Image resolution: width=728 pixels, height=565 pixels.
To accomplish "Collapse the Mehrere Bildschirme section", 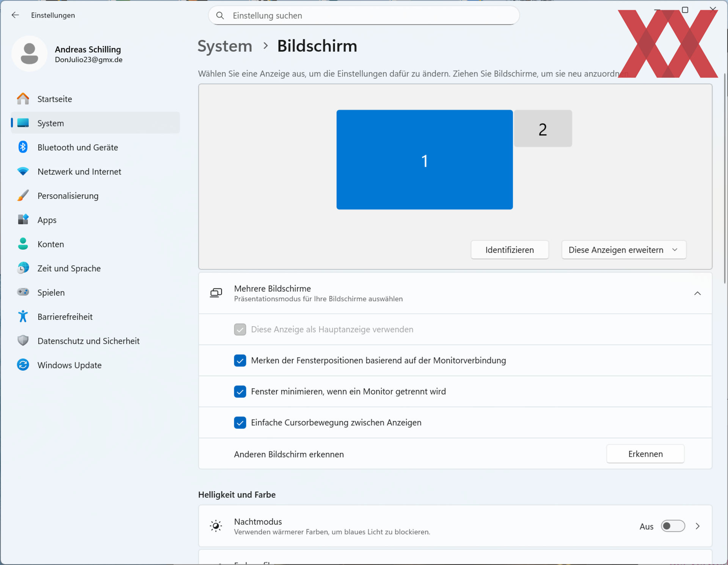I will (x=697, y=293).
